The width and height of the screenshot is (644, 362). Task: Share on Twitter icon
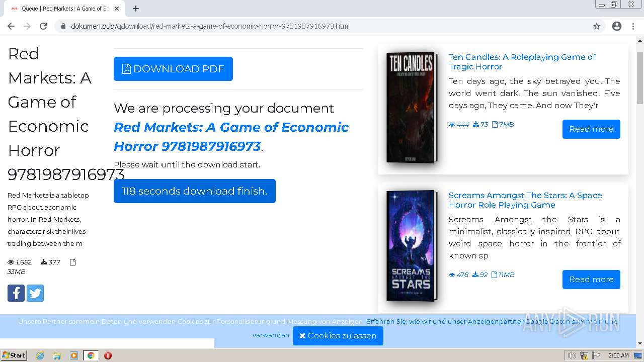pos(35,293)
